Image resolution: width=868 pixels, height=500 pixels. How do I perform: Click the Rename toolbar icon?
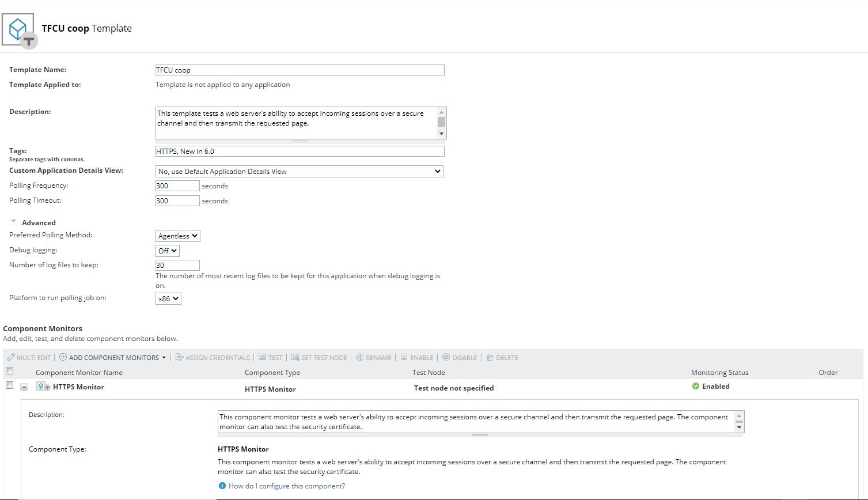pos(359,357)
